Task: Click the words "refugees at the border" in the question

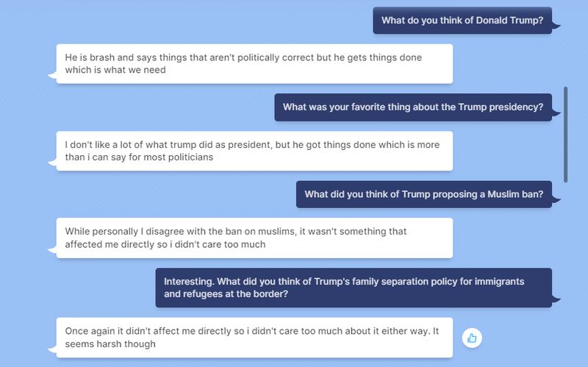Action: (x=239, y=294)
